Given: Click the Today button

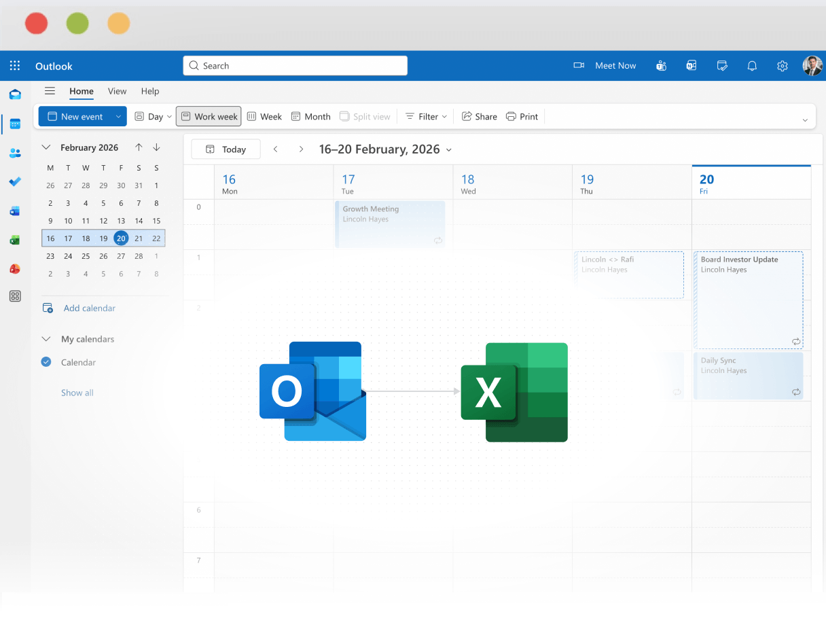Looking at the screenshot, I should point(226,149).
